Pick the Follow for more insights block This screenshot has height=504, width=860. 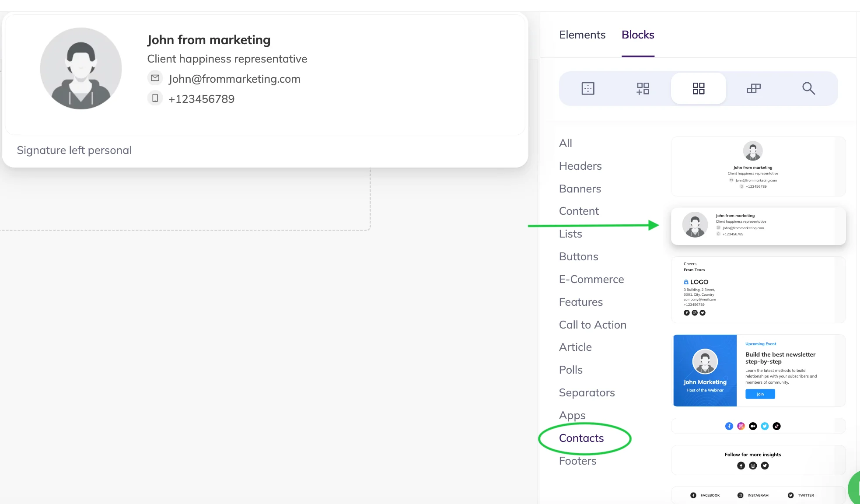coord(758,460)
